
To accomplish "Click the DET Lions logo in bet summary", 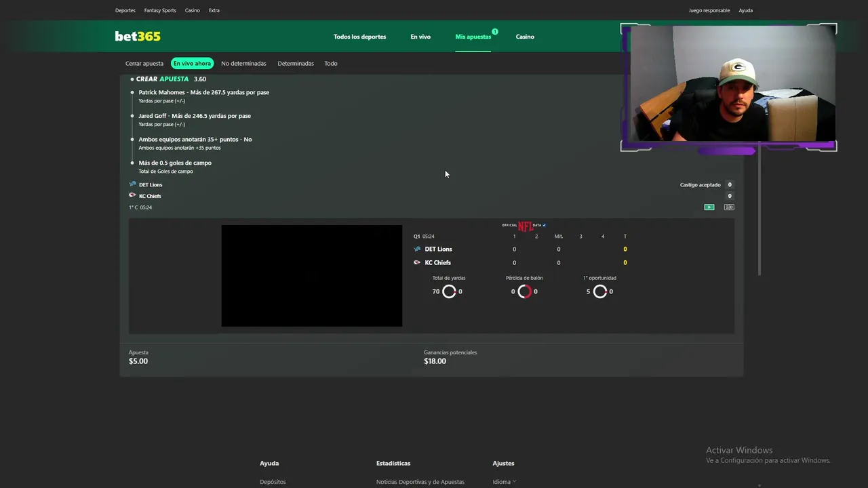I will [132, 184].
